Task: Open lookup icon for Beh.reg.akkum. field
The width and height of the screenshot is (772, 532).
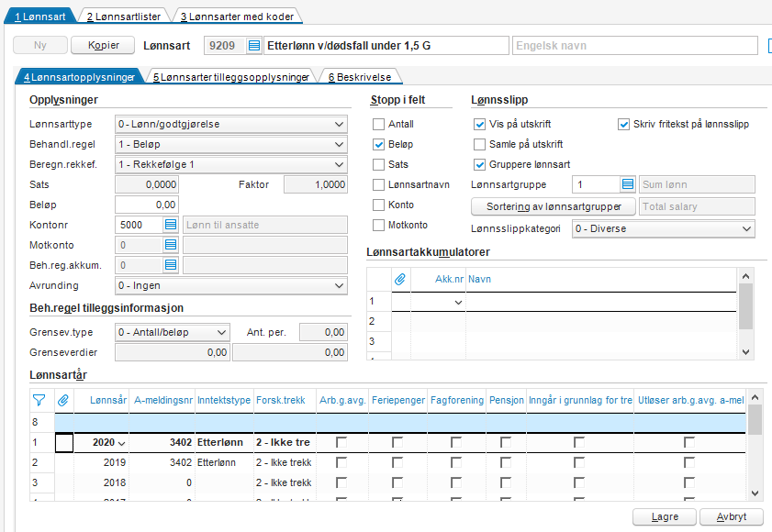Action: pyautogui.click(x=171, y=265)
